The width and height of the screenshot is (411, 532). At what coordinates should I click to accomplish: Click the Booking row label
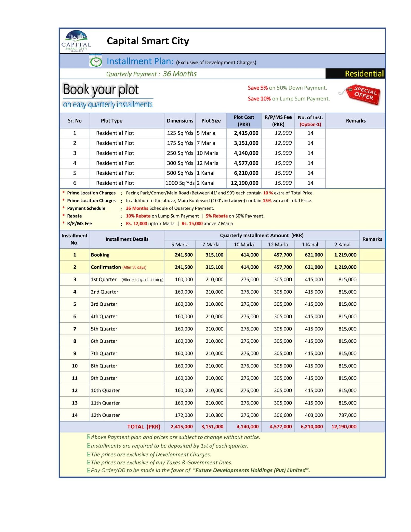100,255
